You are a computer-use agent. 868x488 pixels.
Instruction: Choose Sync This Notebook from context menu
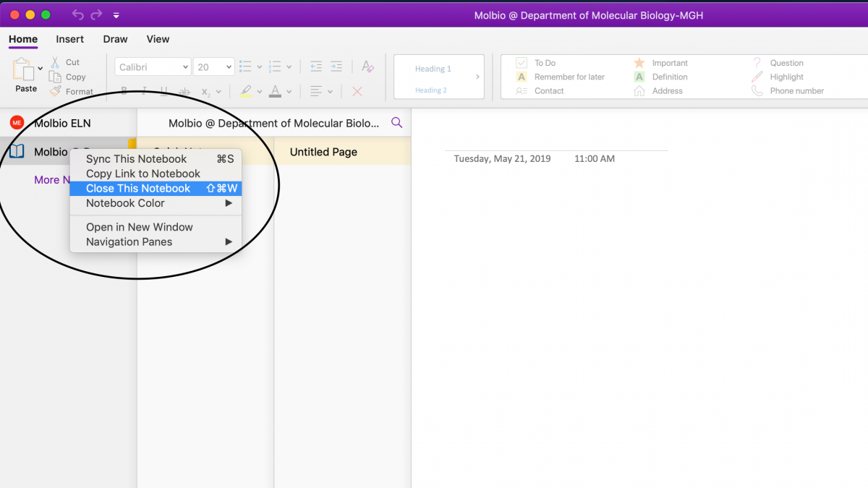tap(156, 159)
